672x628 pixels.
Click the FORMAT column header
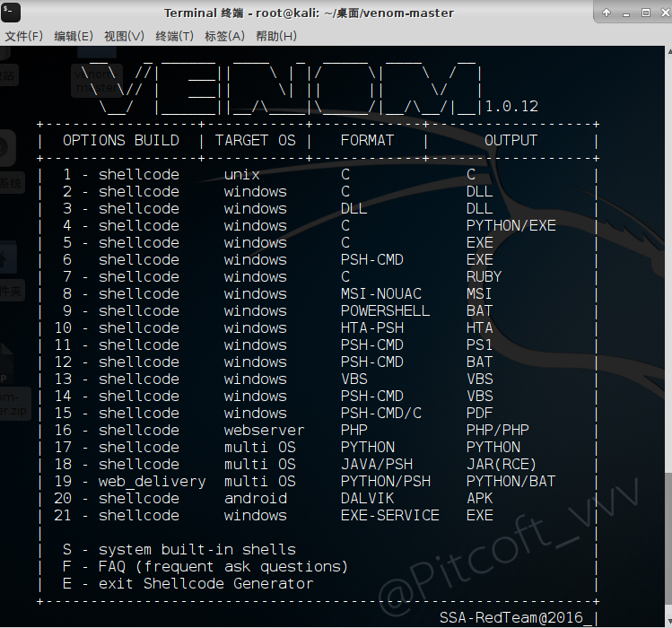(x=367, y=141)
